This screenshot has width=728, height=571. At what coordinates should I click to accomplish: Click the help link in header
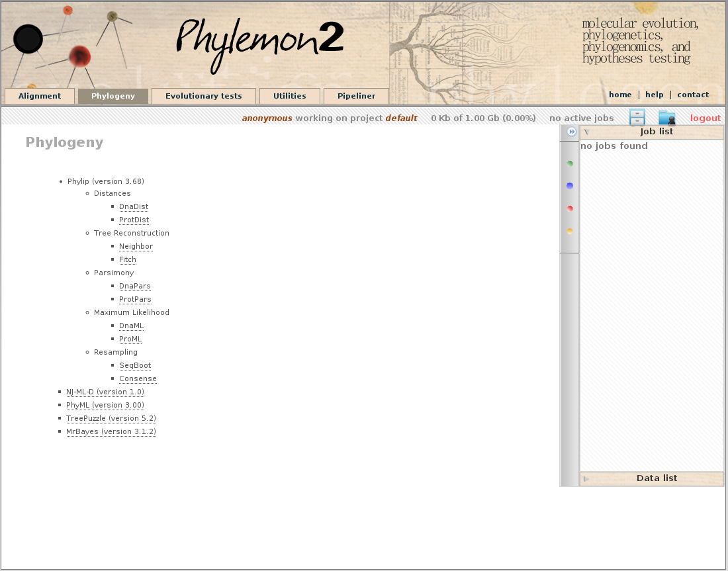click(x=654, y=95)
